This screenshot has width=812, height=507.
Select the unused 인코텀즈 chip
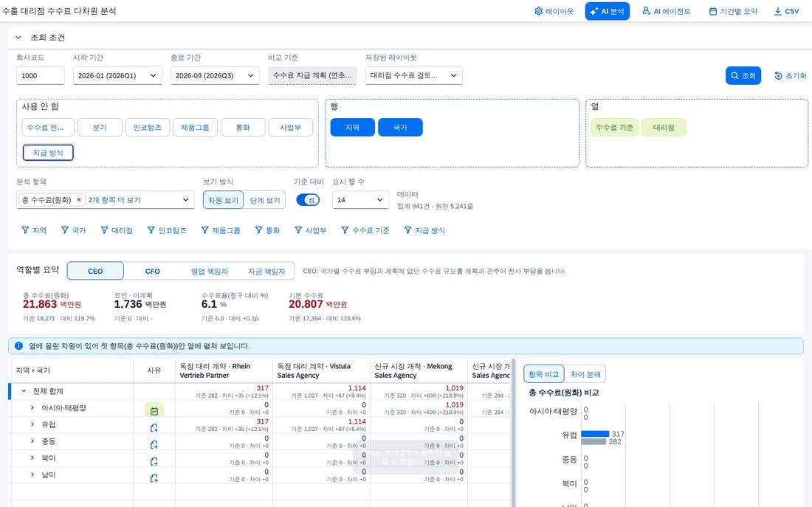[148, 128]
